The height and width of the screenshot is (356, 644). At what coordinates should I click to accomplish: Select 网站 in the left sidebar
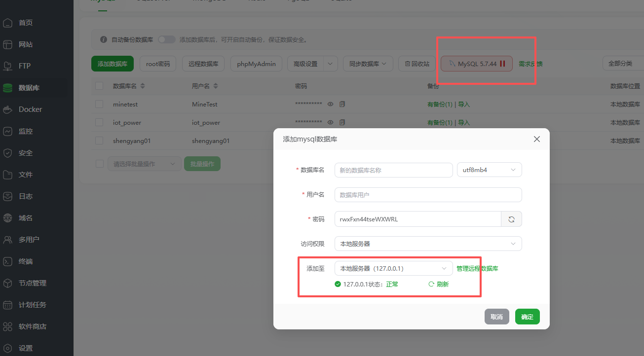tap(26, 44)
